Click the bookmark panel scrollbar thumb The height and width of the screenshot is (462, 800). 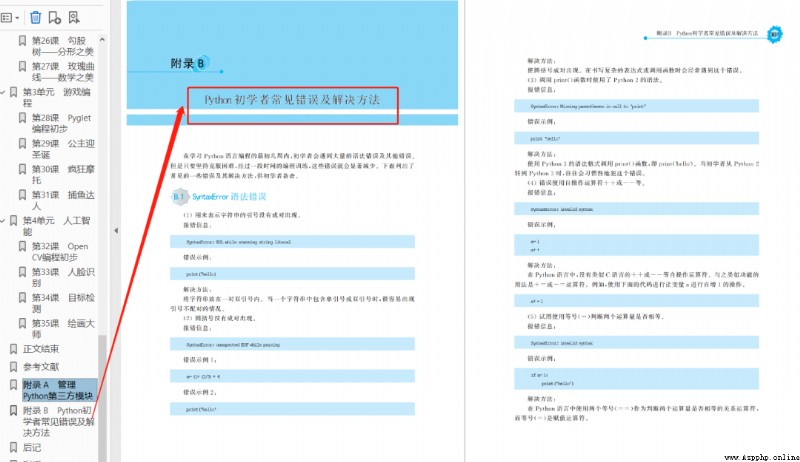point(102,398)
